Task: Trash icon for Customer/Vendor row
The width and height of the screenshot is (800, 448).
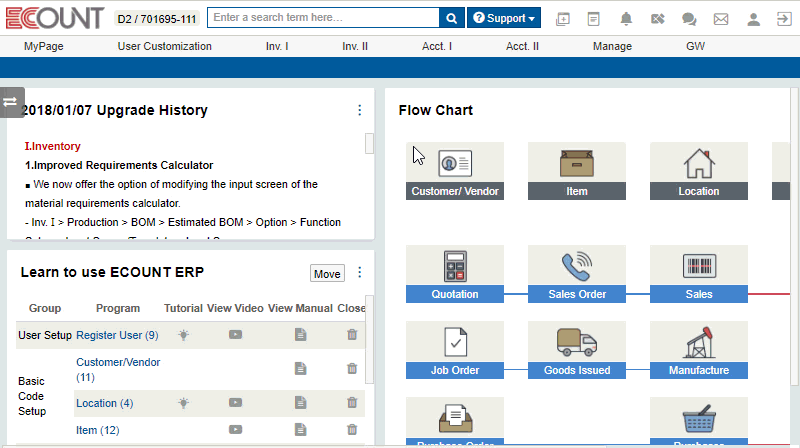Action: coord(352,368)
